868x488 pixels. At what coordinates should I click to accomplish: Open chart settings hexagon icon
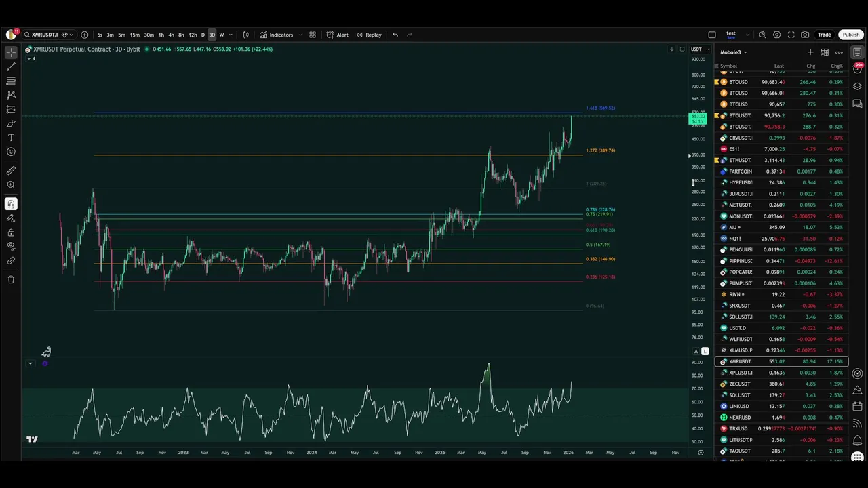click(x=776, y=35)
